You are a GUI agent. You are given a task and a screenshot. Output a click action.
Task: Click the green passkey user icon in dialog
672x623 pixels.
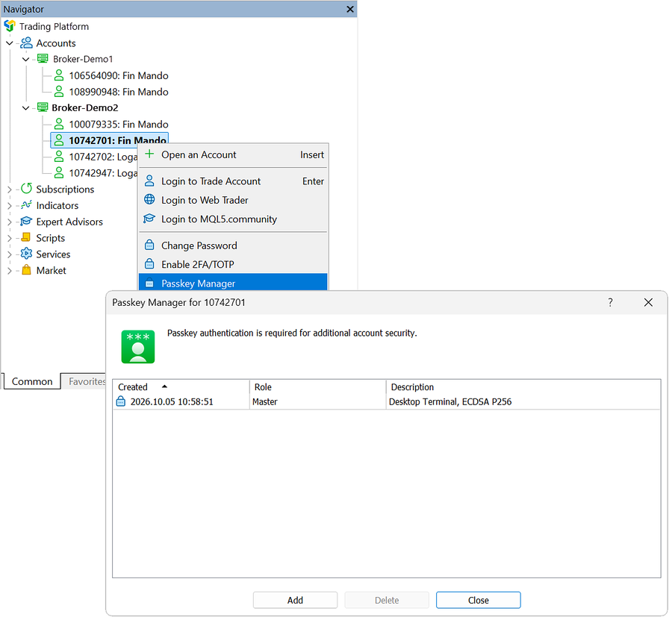coord(138,347)
